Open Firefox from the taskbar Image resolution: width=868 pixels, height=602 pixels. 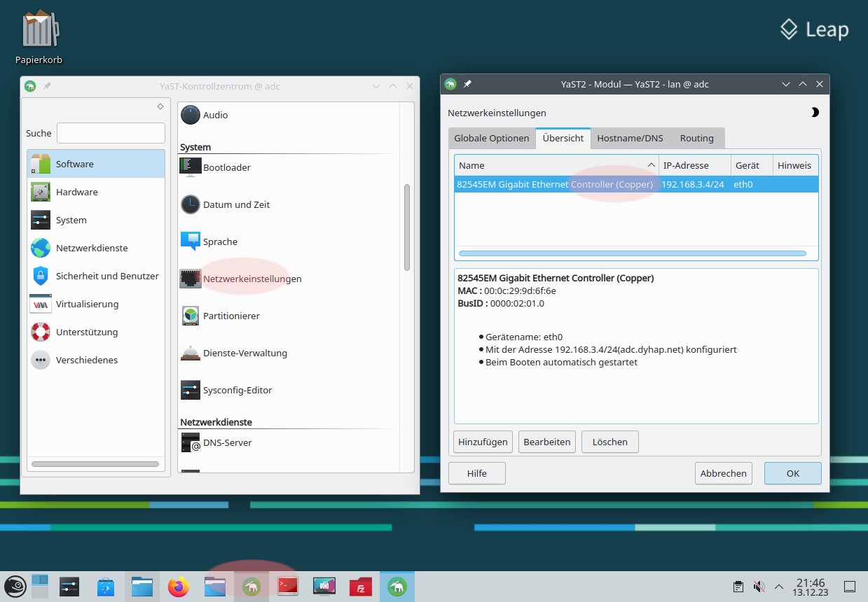179,587
